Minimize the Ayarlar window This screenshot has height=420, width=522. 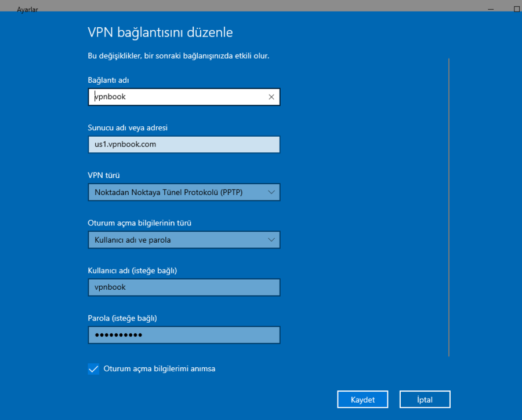point(491,9)
